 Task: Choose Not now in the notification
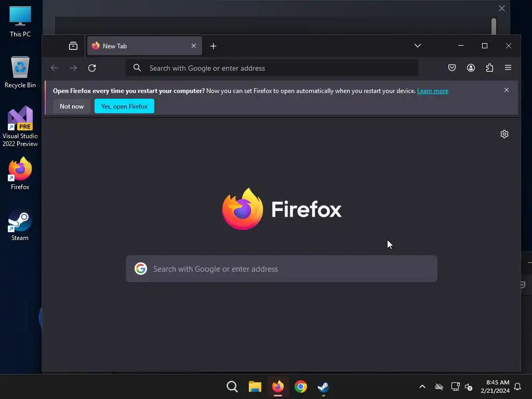72,106
